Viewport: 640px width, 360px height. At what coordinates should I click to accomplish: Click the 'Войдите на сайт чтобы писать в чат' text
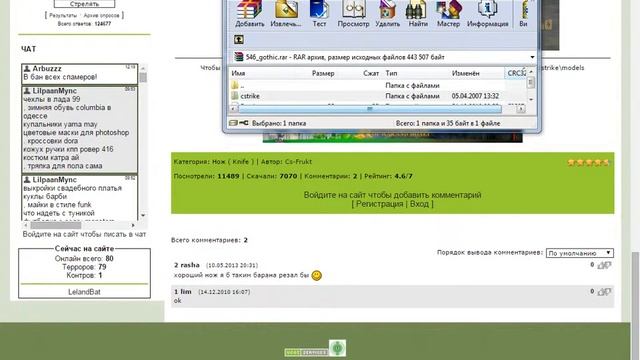pos(84,234)
